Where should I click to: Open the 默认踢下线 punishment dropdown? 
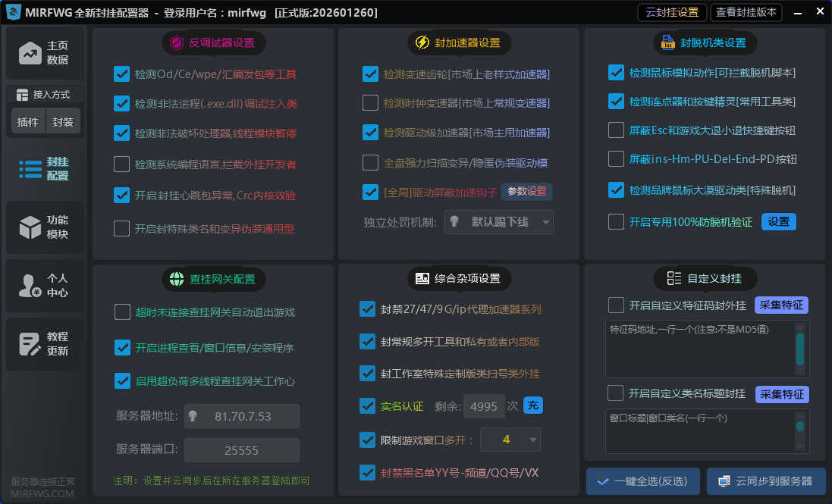pyautogui.click(x=498, y=222)
